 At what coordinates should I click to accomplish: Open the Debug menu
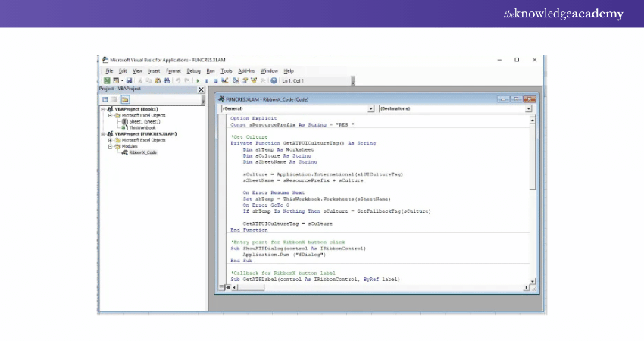tap(193, 70)
